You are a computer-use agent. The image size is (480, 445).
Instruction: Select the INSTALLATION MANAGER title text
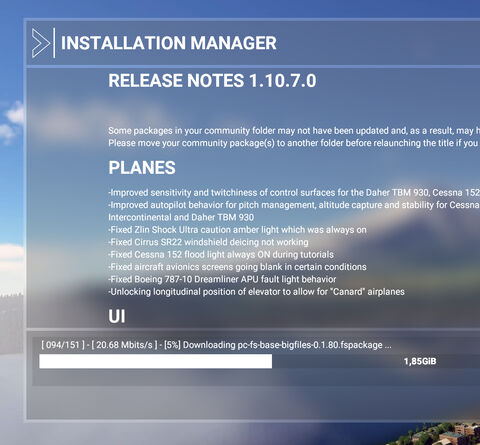tap(169, 43)
